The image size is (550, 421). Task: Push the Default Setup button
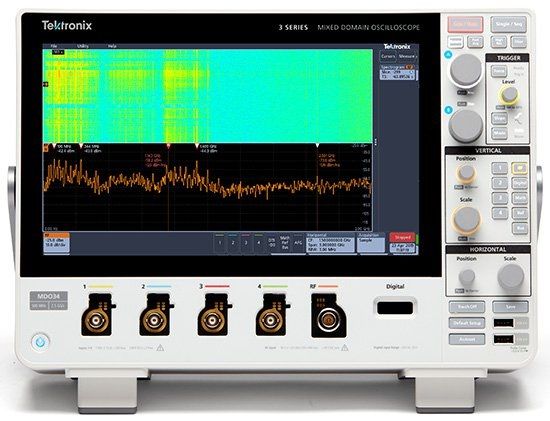pos(467,323)
